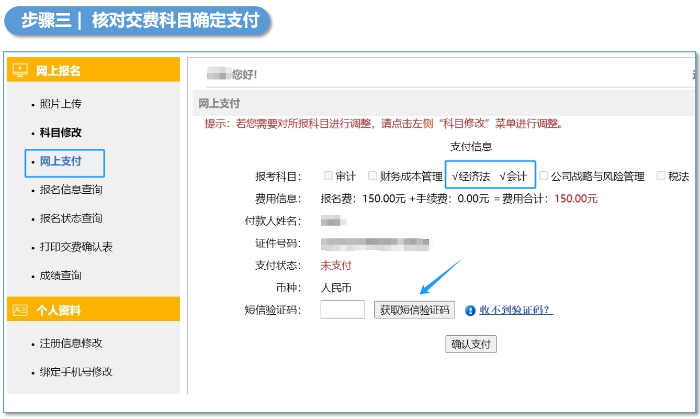Image resolution: width=700 pixels, height=419 pixels.
Task: Toggle the checked 会计 subject
Action: click(513, 176)
